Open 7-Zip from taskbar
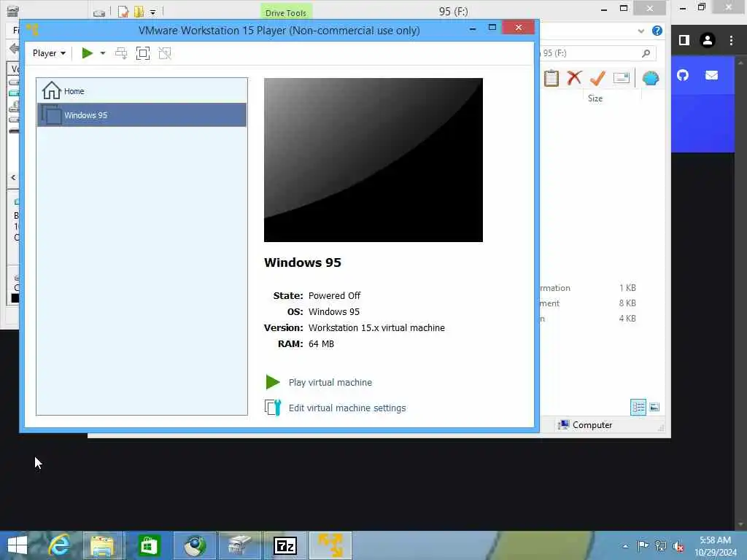 285,545
